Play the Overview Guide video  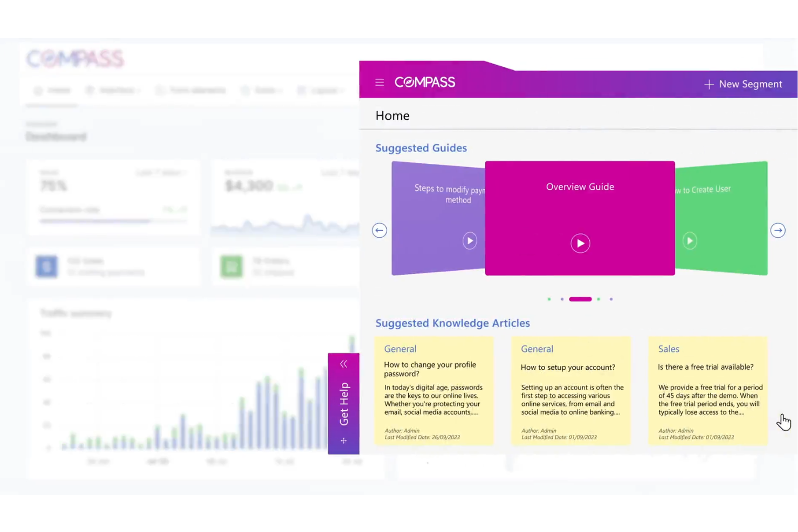[580, 243]
